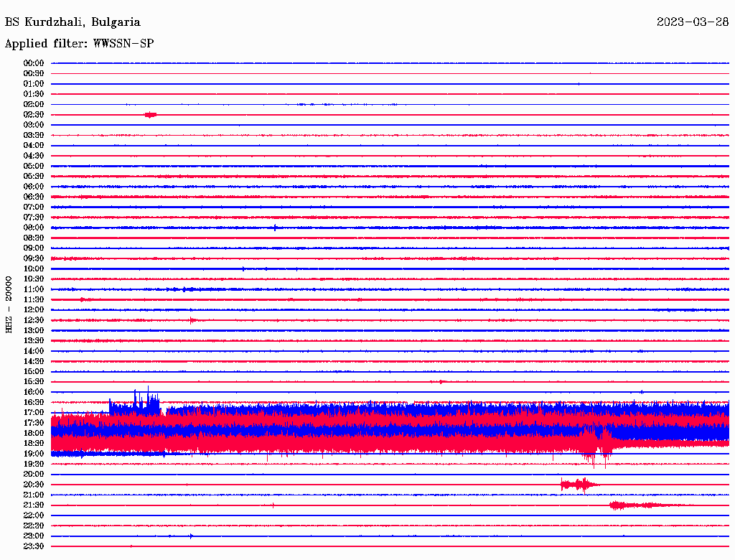Select the 01:00 time label
735x560 pixels.
point(34,83)
